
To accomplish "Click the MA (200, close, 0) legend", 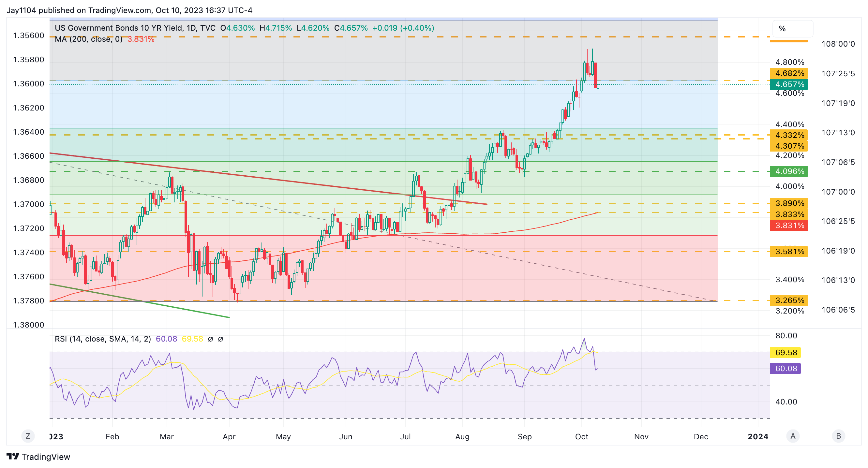I will (88, 39).
